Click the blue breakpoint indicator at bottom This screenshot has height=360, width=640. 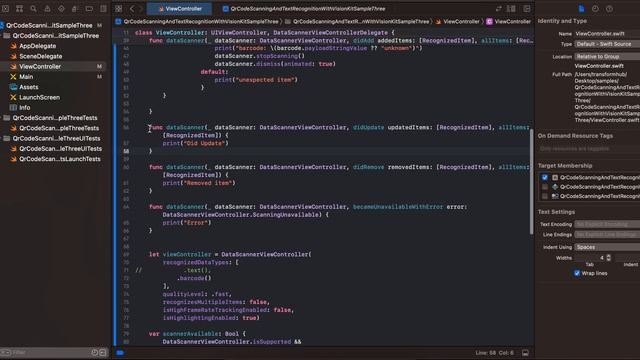(120, 353)
